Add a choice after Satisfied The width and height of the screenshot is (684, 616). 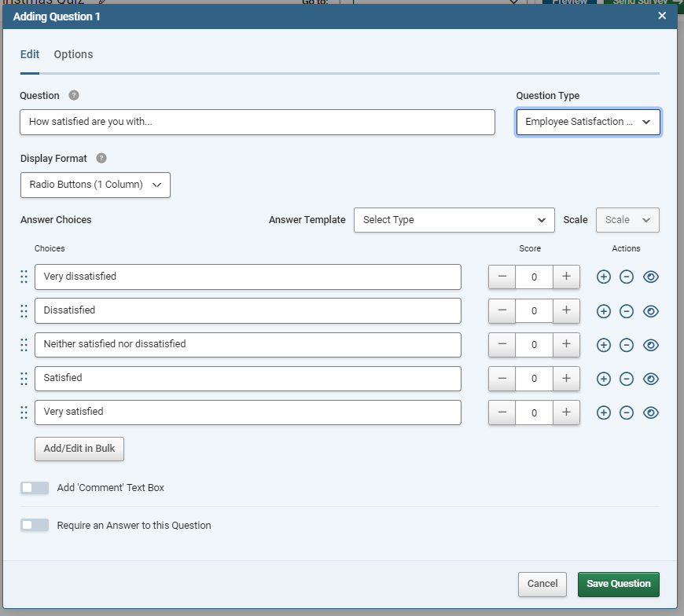click(x=603, y=379)
